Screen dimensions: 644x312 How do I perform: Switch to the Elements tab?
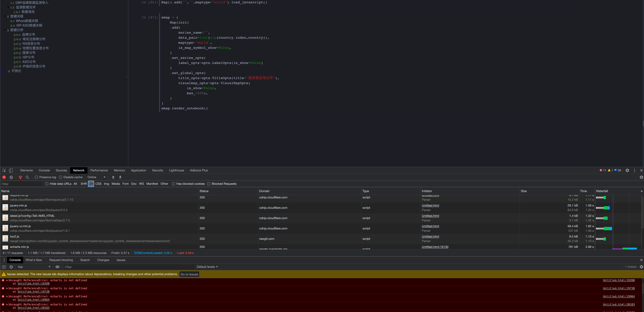click(x=26, y=170)
